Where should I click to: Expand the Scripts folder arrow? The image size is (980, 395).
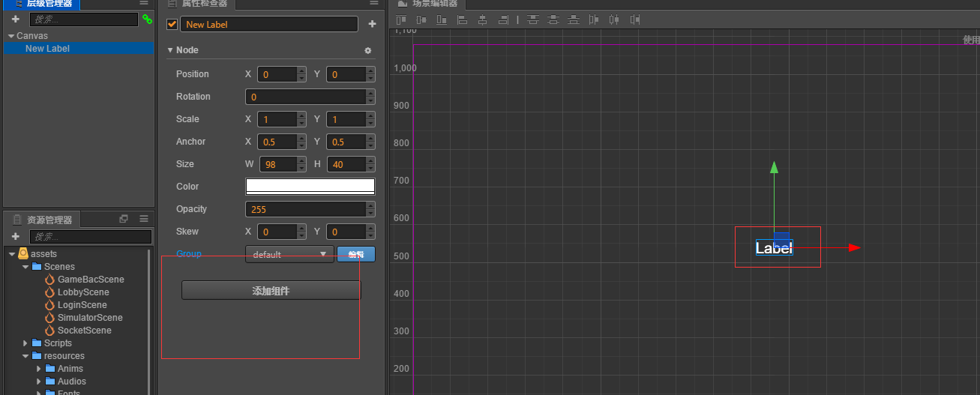[25, 343]
